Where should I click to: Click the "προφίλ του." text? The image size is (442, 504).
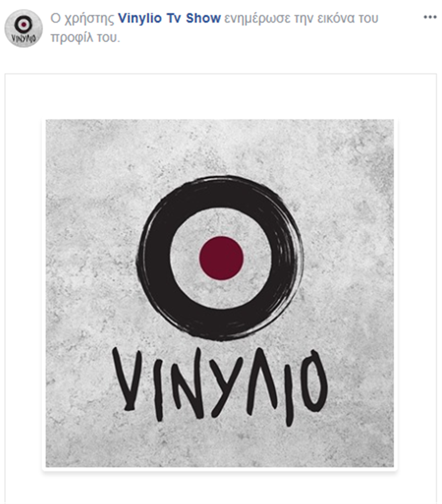click(85, 37)
